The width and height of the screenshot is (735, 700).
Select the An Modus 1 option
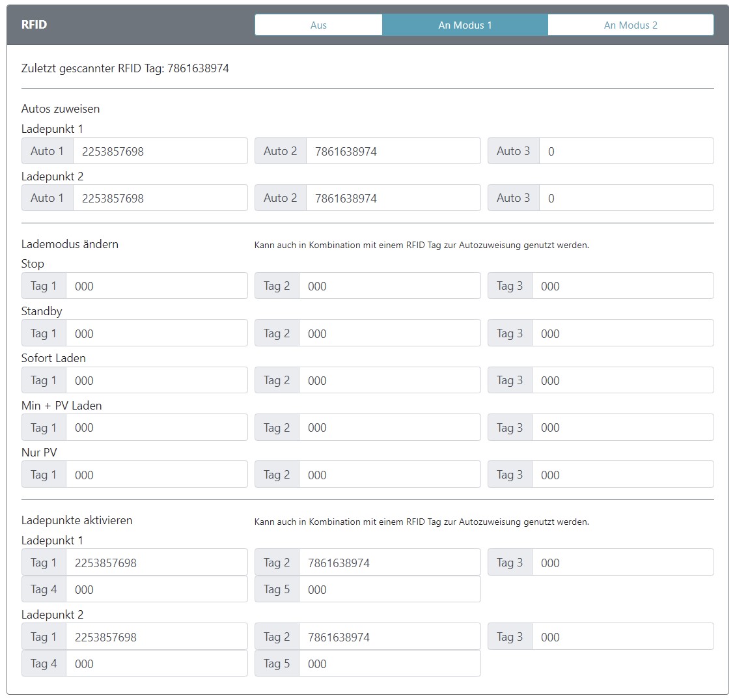tap(465, 25)
